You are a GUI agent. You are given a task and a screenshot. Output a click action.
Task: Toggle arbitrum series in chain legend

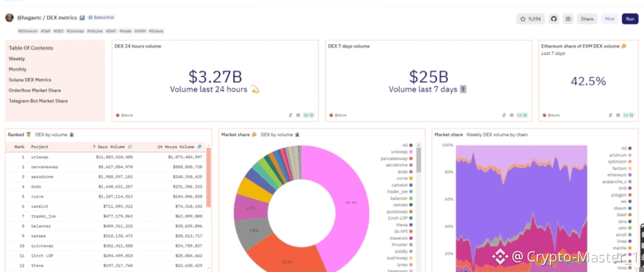(620, 155)
